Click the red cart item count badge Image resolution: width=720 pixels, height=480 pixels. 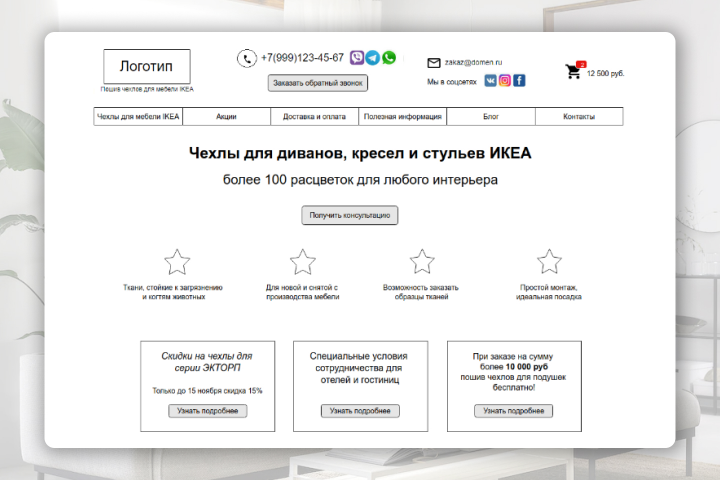pos(581,64)
